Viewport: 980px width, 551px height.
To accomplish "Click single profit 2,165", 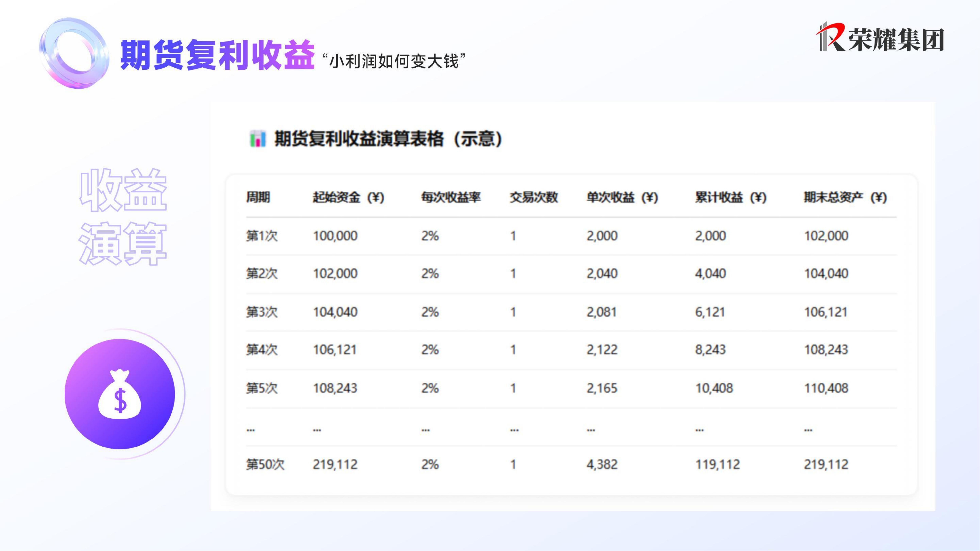I will pyautogui.click(x=602, y=389).
